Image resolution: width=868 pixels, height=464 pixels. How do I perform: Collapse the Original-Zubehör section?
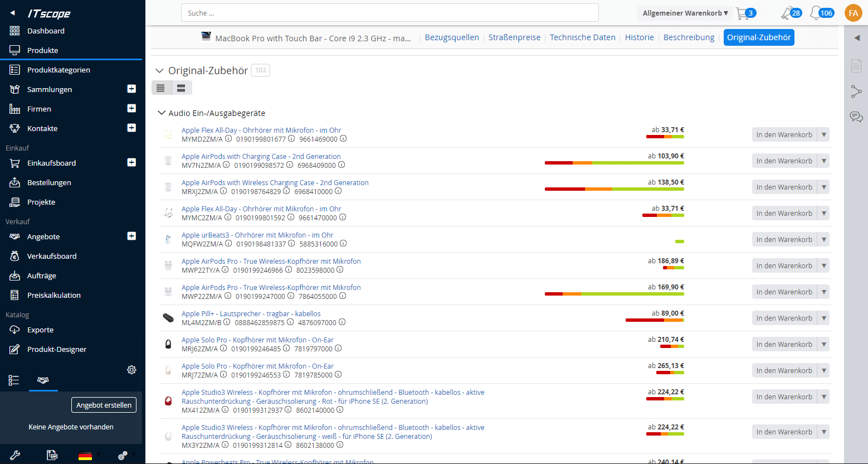tap(159, 71)
